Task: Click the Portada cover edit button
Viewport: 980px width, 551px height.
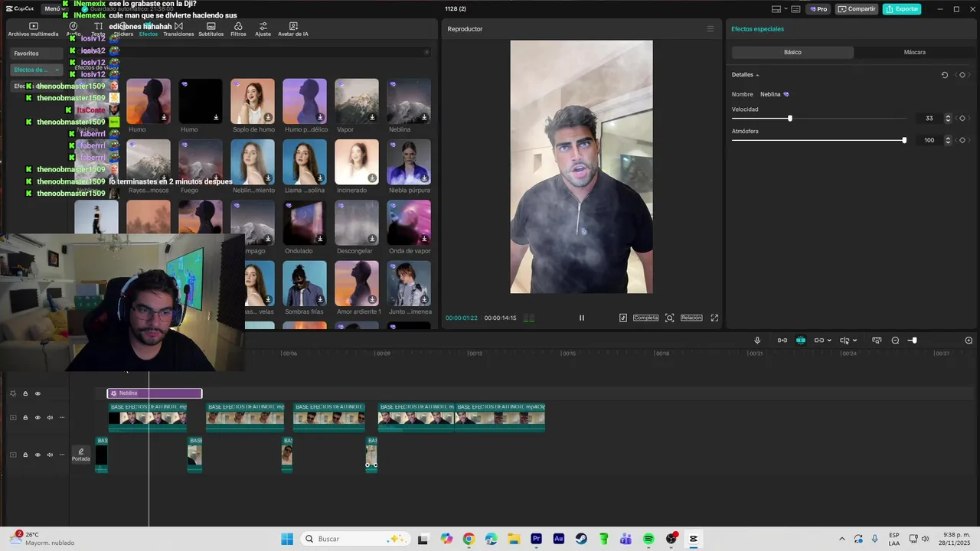Action: click(81, 455)
